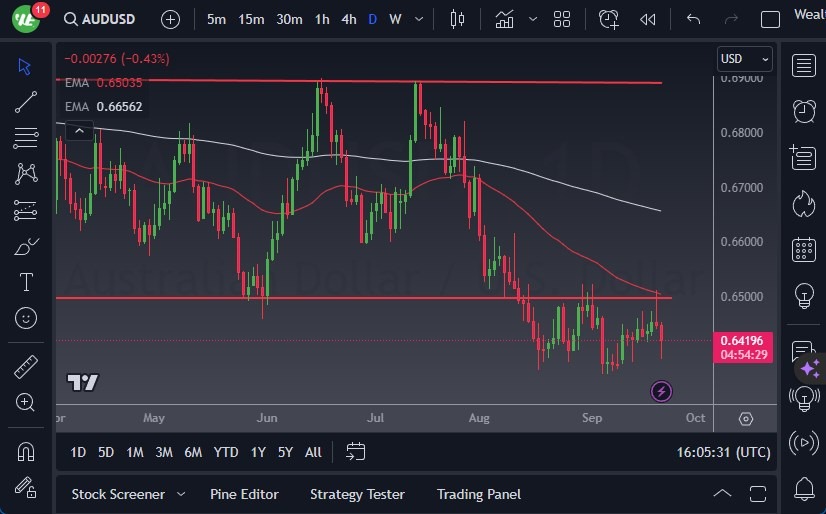
Task: Open the watchlist panel icon
Action: (x=803, y=65)
